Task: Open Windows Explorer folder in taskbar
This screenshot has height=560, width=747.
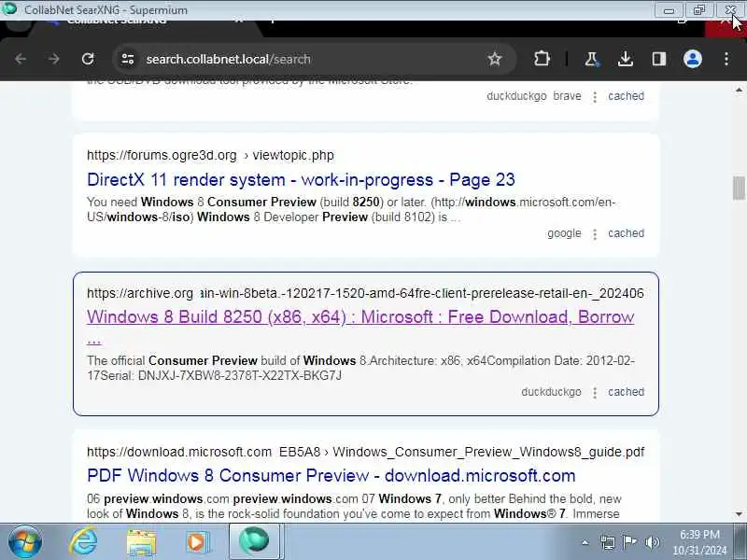Action: click(x=141, y=542)
